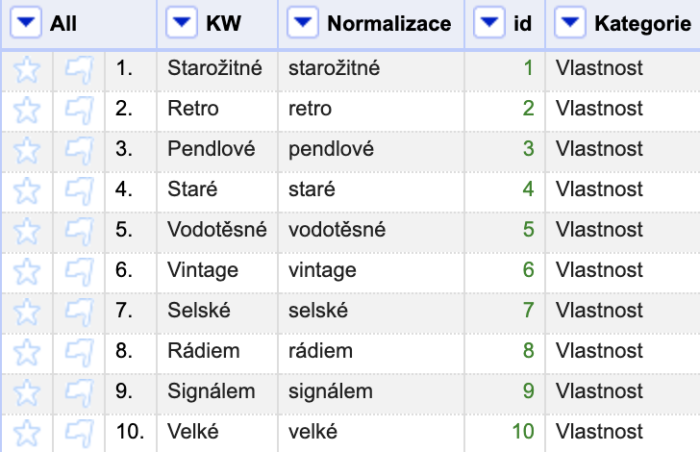This screenshot has width=700, height=452.
Task: Flag row 7 Selské
Action: 79,312
